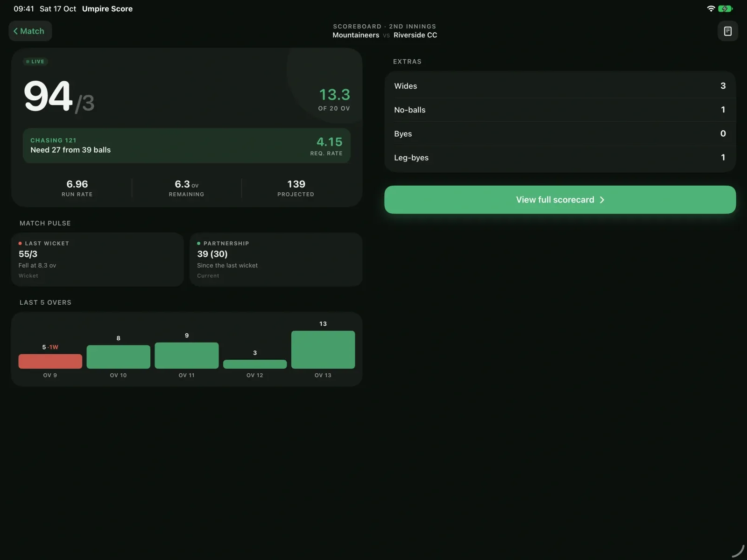
Task: Tap the Sat 17 Oct date
Action: coord(58,9)
